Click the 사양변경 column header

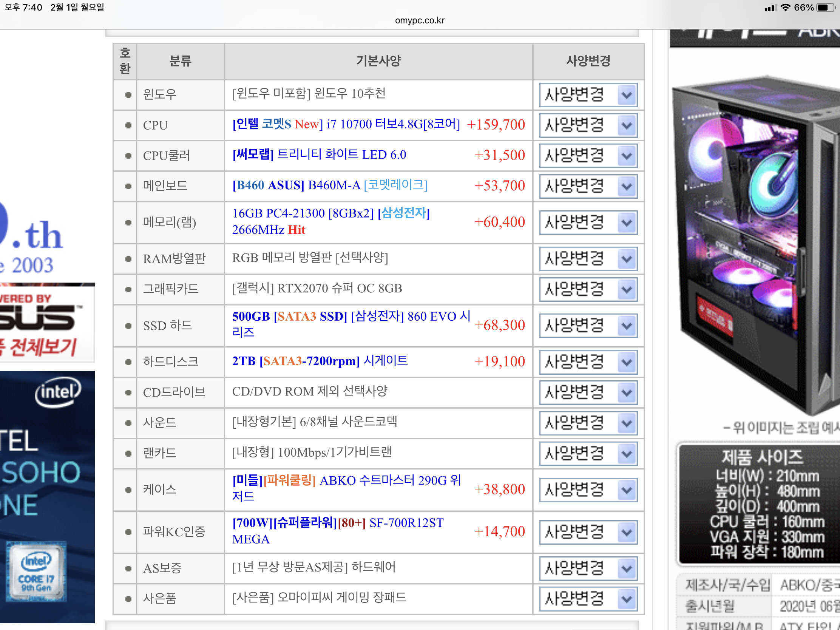coord(588,61)
